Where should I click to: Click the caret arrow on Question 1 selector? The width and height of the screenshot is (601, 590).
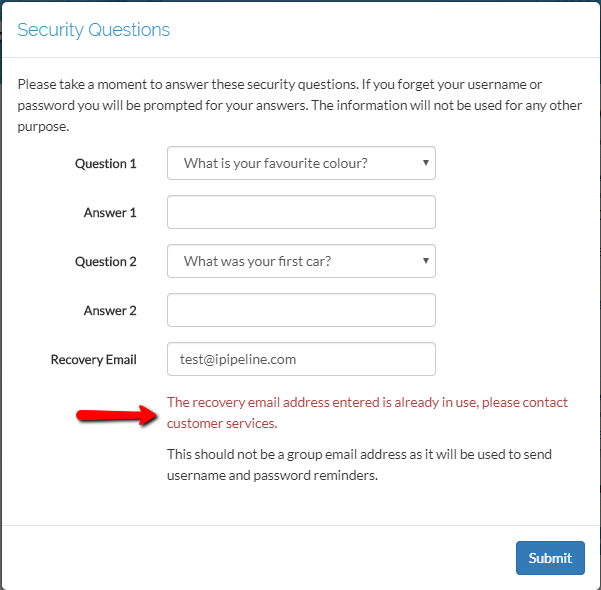pyautogui.click(x=426, y=162)
